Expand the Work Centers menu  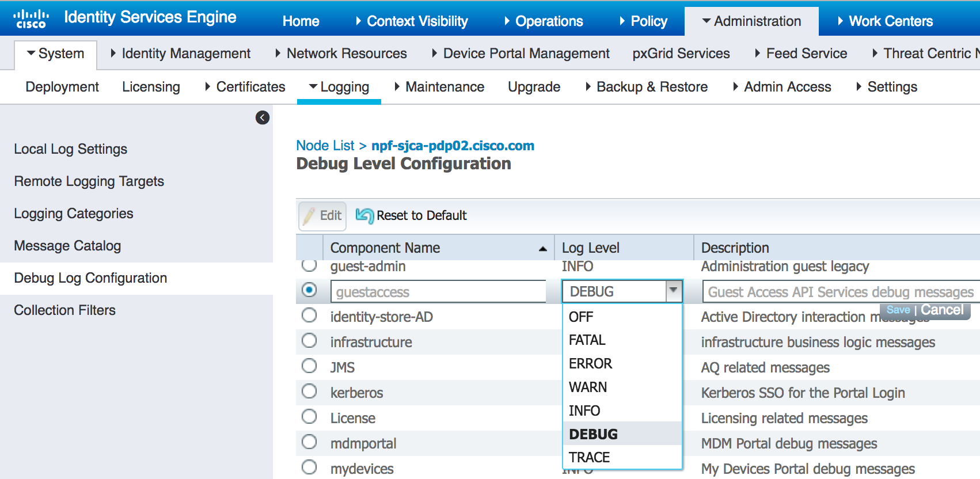pyautogui.click(x=885, y=21)
